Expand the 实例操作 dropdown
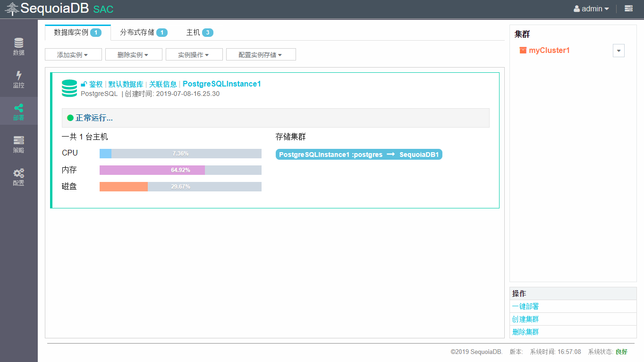Viewport: 644px width, 362px height. pos(194,55)
